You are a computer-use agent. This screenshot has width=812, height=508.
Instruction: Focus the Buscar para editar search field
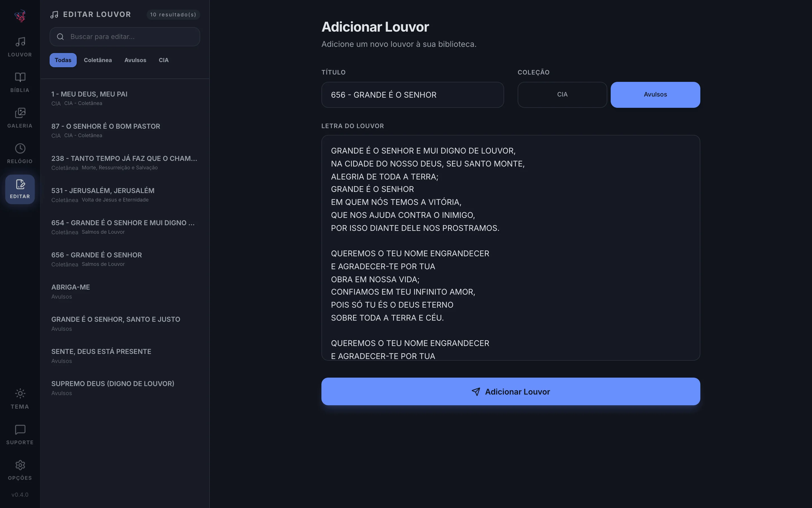125,37
